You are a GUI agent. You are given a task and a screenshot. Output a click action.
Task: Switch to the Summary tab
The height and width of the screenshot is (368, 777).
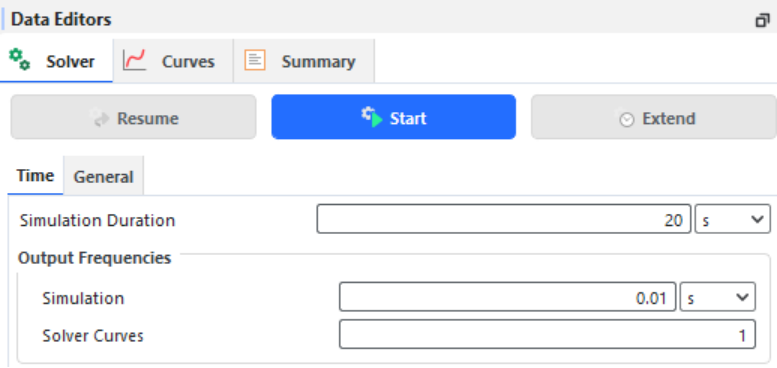point(304,61)
